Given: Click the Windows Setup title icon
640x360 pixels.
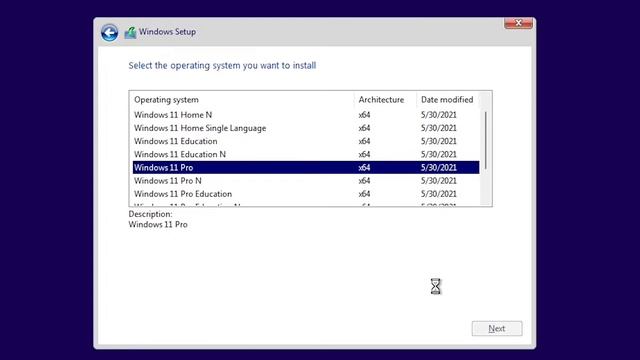Looking at the screenshot, I should click(130, 32).
